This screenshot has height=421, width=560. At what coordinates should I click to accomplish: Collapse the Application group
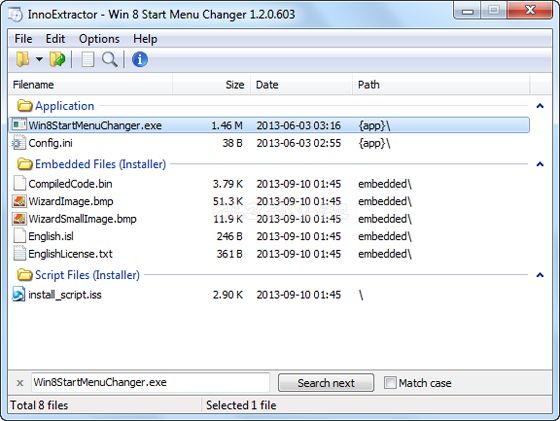point(540,106)
